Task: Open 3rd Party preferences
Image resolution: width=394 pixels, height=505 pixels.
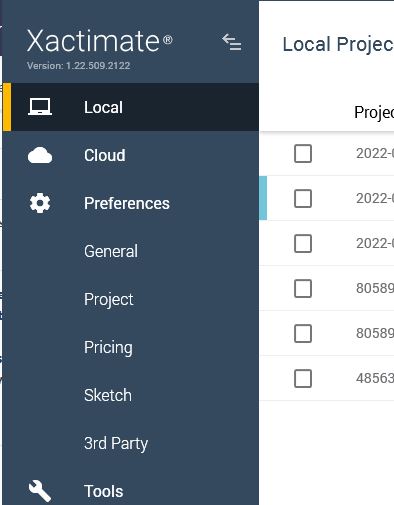Action: click(116, 444)
